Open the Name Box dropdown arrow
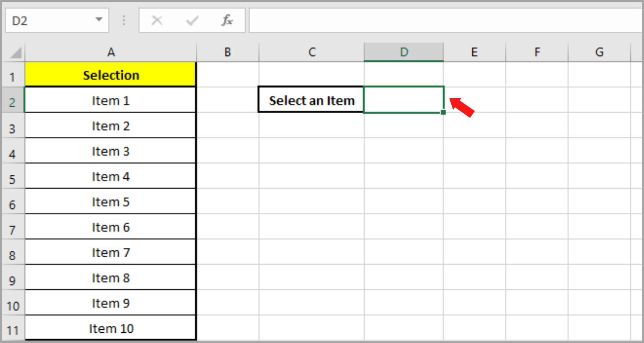This screenshot has width=644, height=343. pos(99,20)
